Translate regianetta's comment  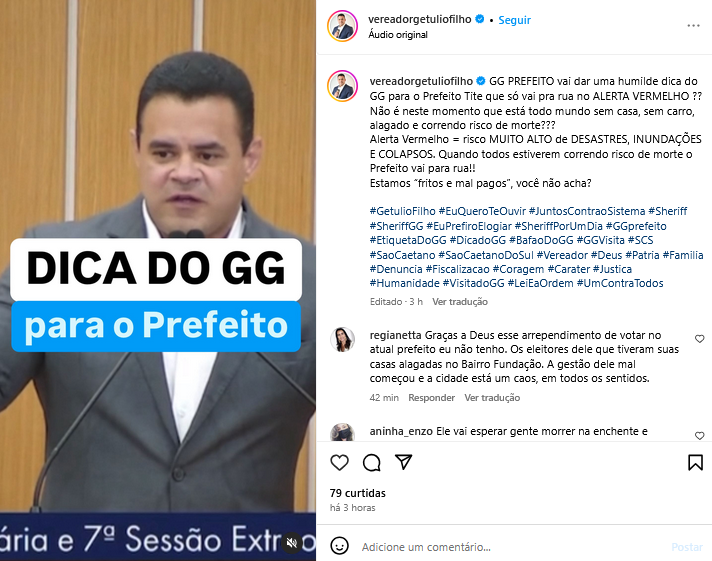(x=492, y=397)
